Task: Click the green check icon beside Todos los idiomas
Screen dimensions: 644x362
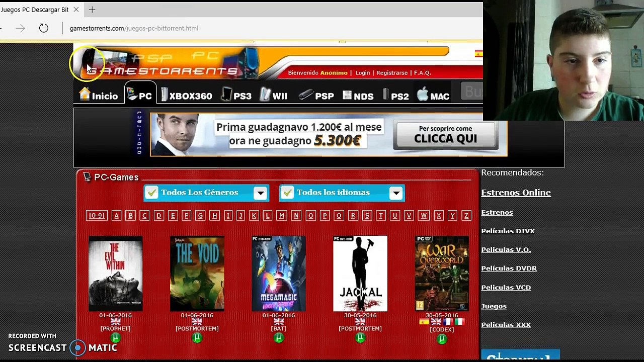Action: [x=287, y=193]
